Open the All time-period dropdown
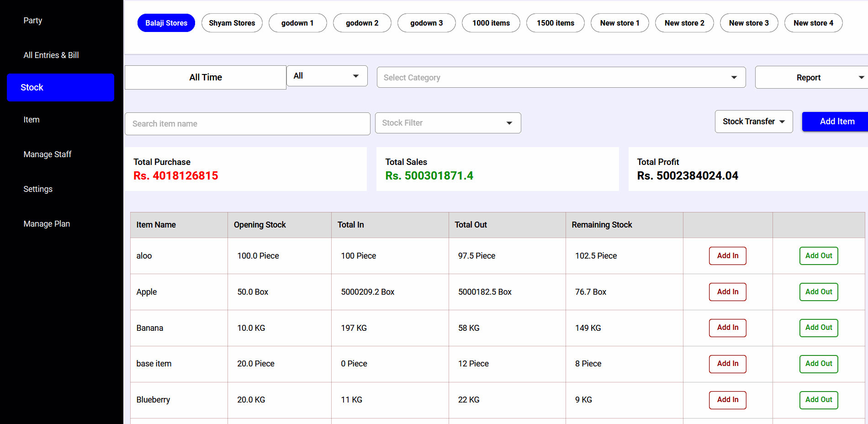 [326, 76]
